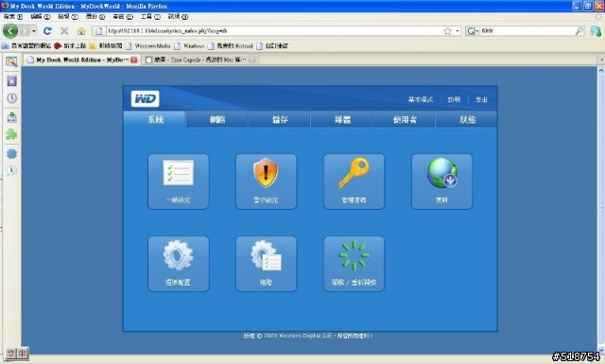Viewport: 605px width, 364px height.
Task: Open the back history dropdown arrow
Action: 34,31
